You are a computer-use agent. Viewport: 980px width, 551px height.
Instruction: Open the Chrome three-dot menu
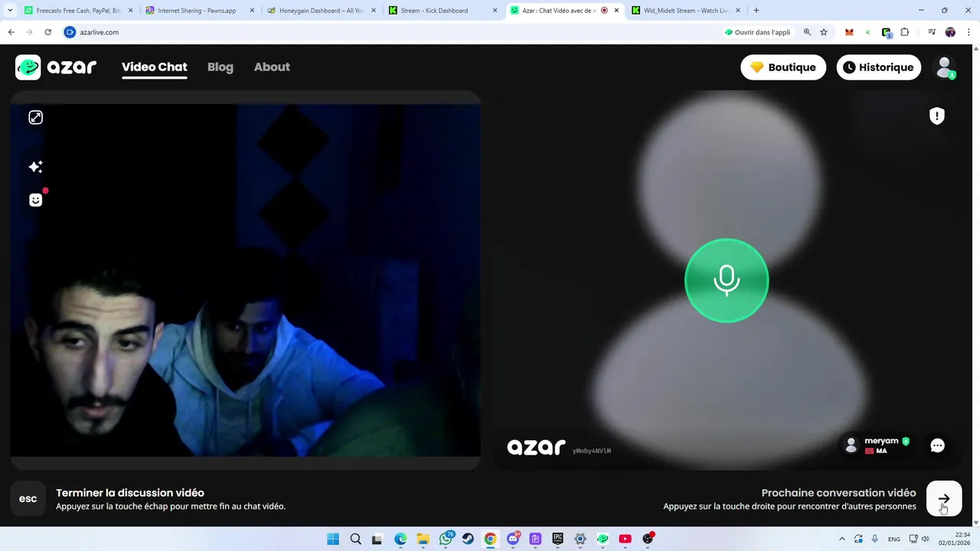(x=969, y=32)
